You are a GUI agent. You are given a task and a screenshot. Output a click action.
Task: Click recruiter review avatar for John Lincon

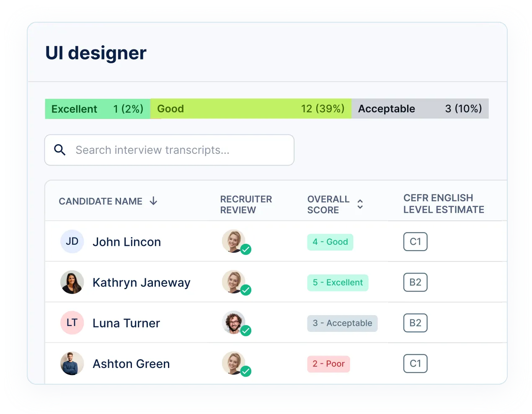coord(234,241)
